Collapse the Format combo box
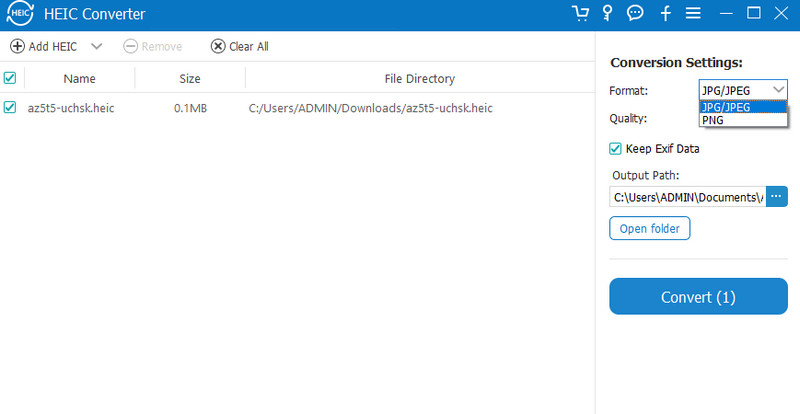 (x=743, y=90)
